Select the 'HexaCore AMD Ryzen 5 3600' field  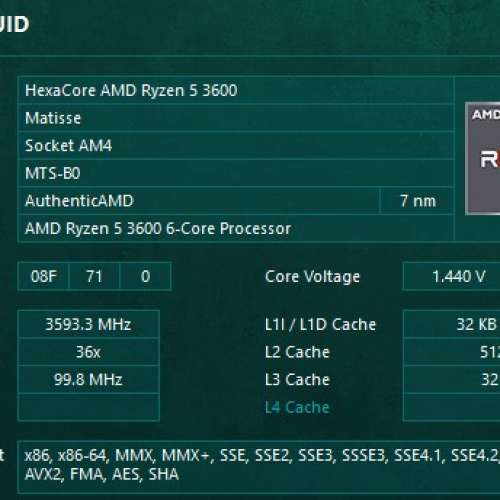click(x=236, y=90)
